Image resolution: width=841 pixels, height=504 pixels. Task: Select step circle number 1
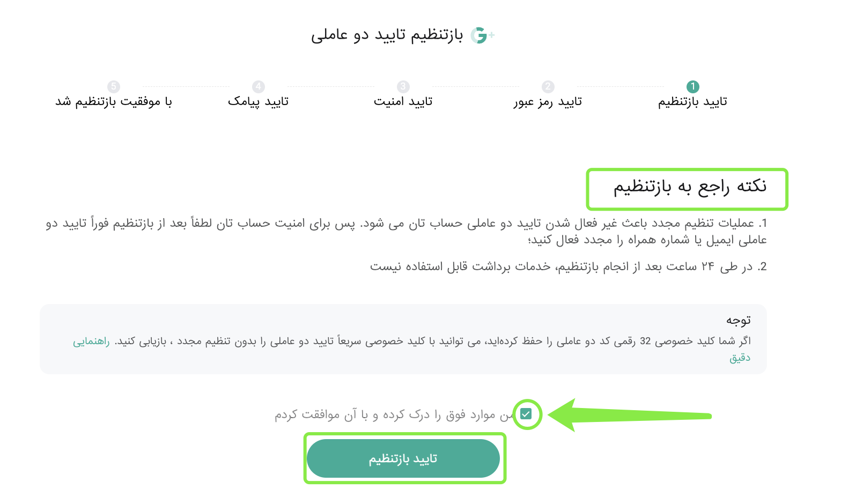pos(692,86)
